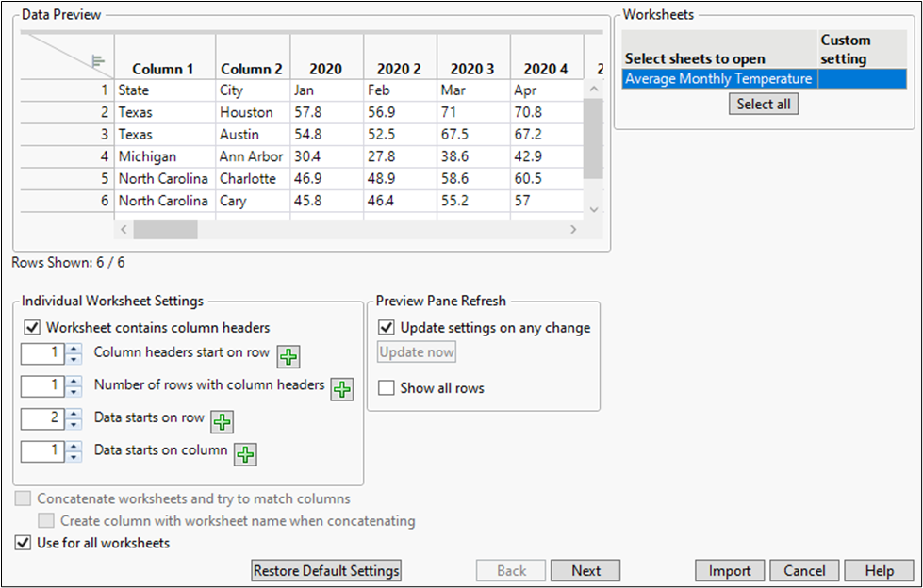Click the Data starts on row input field
The width and height of the screenshot is (923, 588).
point(42,419)
